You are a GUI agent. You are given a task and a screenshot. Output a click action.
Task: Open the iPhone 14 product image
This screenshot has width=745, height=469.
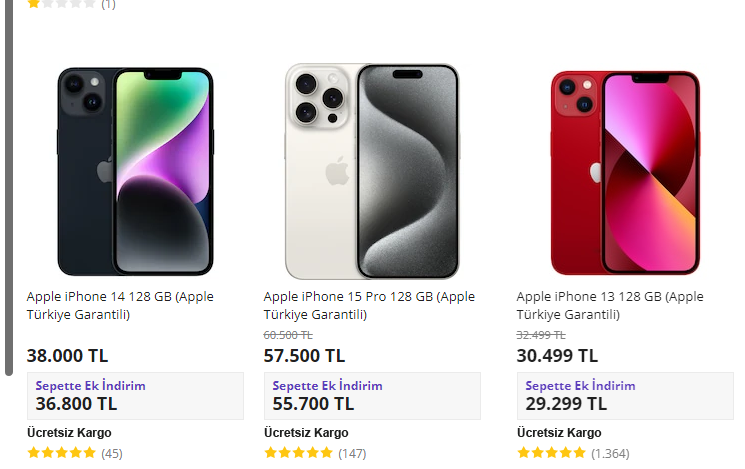(135, 171)
